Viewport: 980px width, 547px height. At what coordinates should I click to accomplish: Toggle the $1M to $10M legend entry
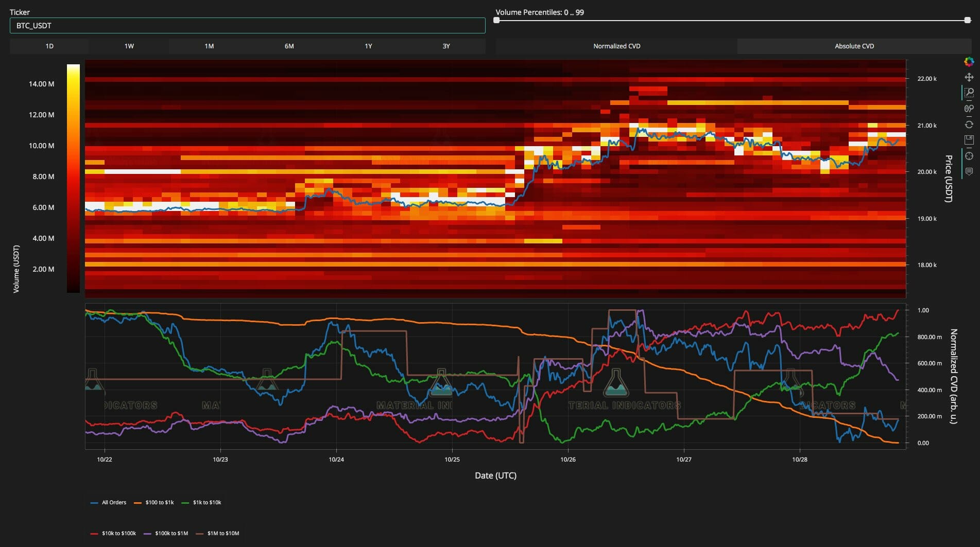tap(217, 533)
